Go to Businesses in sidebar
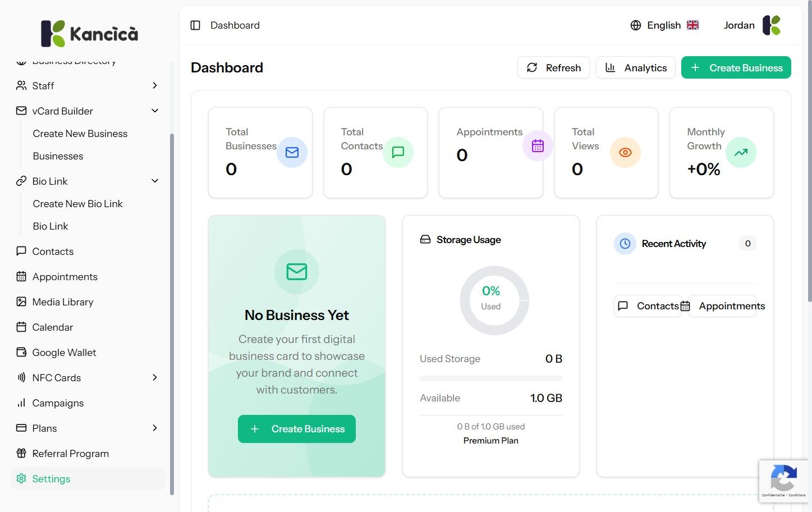This screenshot has width=812, height=512. (x=58, y=156)
